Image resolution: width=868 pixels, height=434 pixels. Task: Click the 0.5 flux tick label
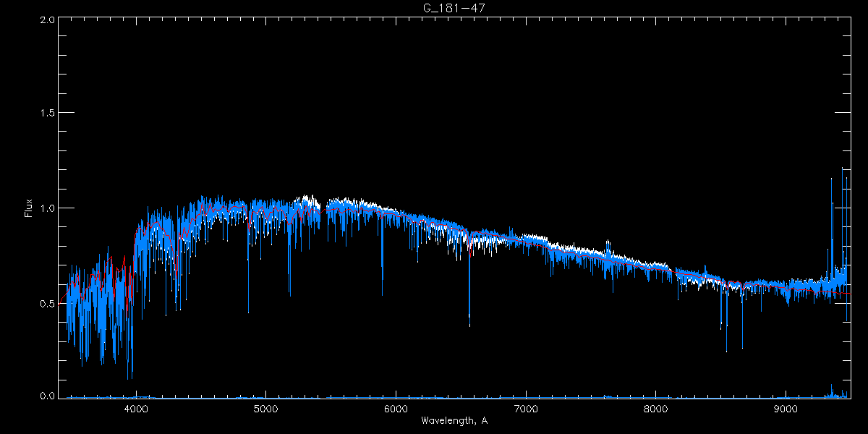pos(48,303)
